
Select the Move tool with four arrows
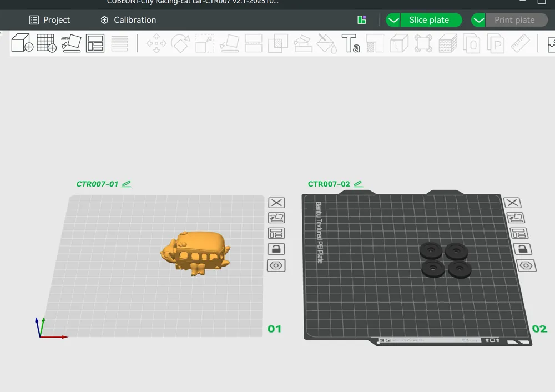coord(156,43)
